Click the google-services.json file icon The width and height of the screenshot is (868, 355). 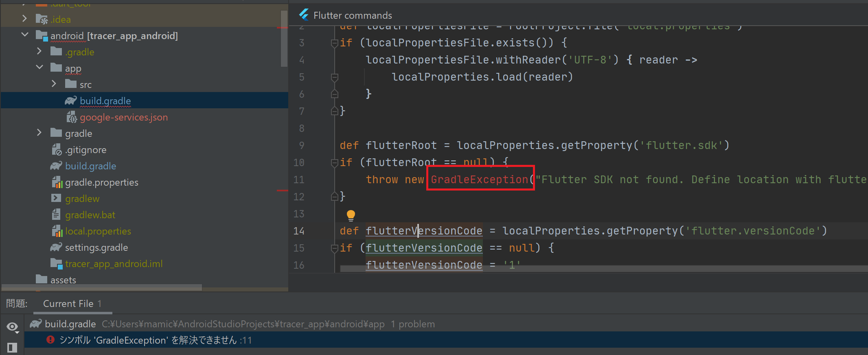pos(71,117)
